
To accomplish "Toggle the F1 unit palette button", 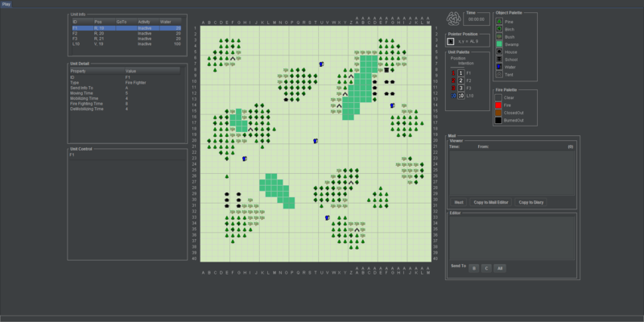I will pyautogui.click(x=460, y=73).
